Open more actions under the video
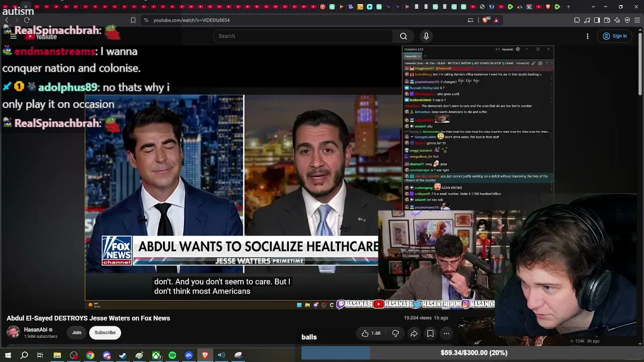The image size is (644, 362). (446, 333)
